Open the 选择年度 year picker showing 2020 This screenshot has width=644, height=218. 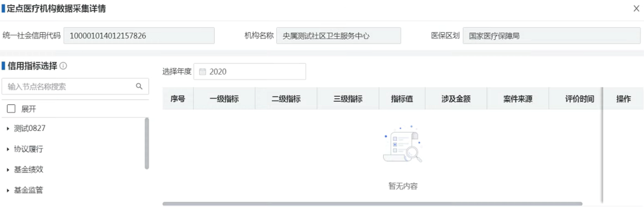pyautogui.click(x=250, y=71)
